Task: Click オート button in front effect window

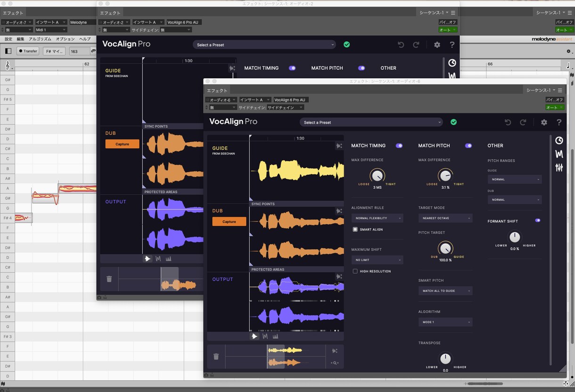Action: pos(555,107)
